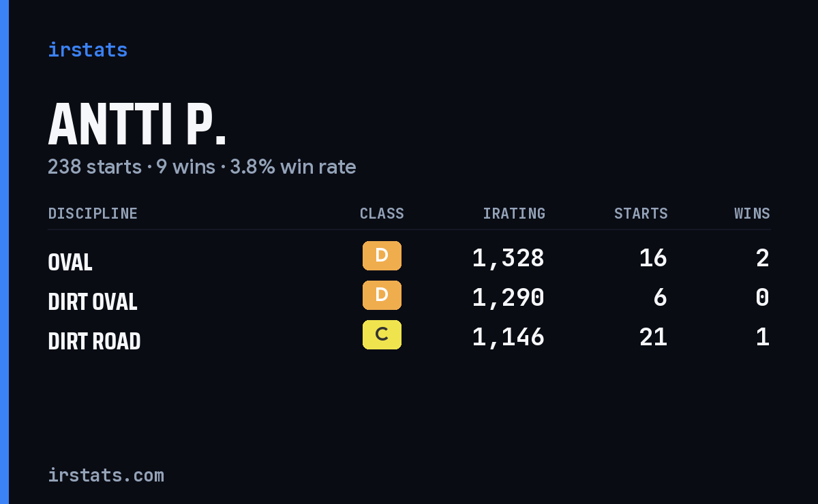818x504 pixels.
Task: Click the Antti P. driver name heading
Action: pos(137,125)
